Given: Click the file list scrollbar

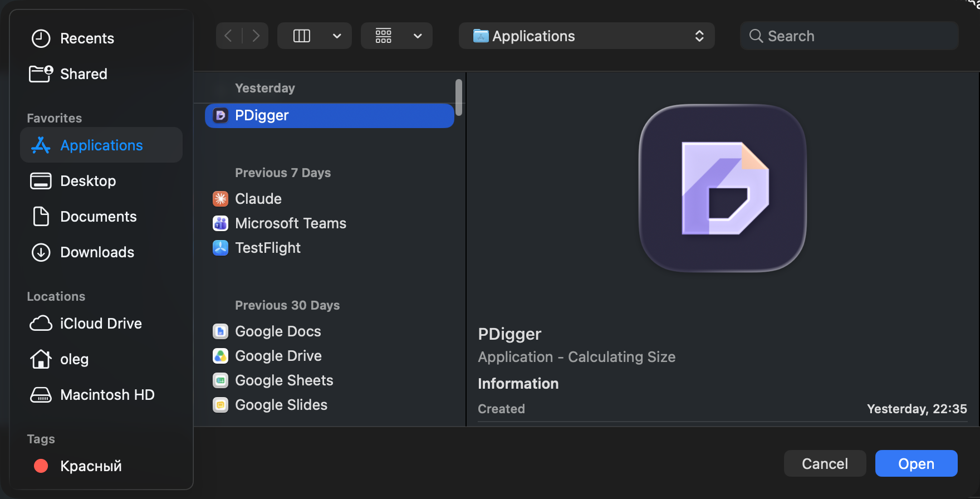Looking at the screenshot, I should (x=459, y=97).
